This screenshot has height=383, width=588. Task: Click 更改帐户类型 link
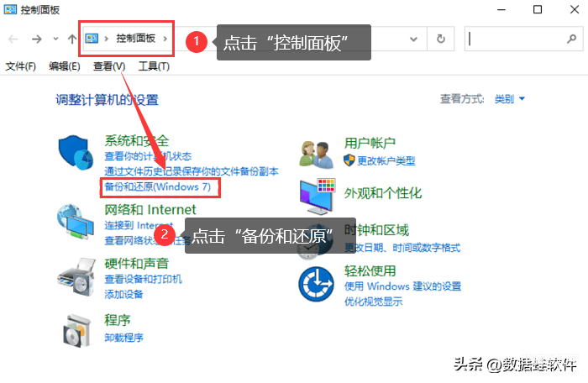(386, 161)
